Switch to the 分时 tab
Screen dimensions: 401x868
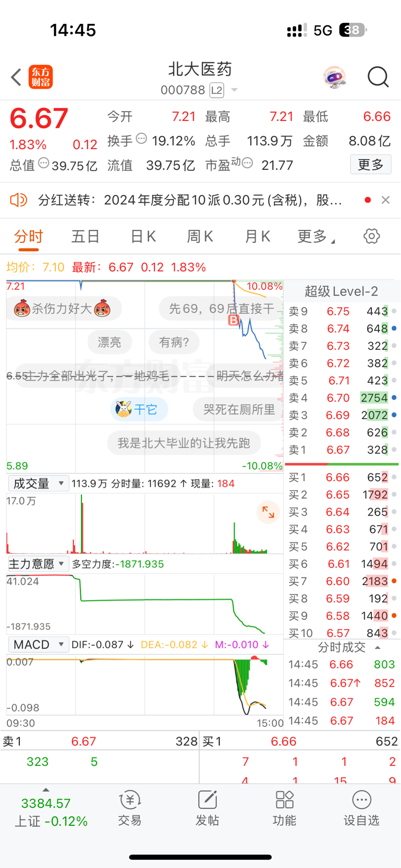pos(29,237)
